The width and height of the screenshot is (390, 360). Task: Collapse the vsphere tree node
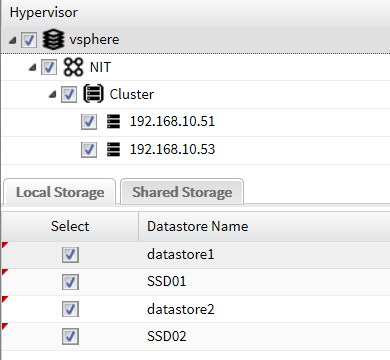(12, 41)
